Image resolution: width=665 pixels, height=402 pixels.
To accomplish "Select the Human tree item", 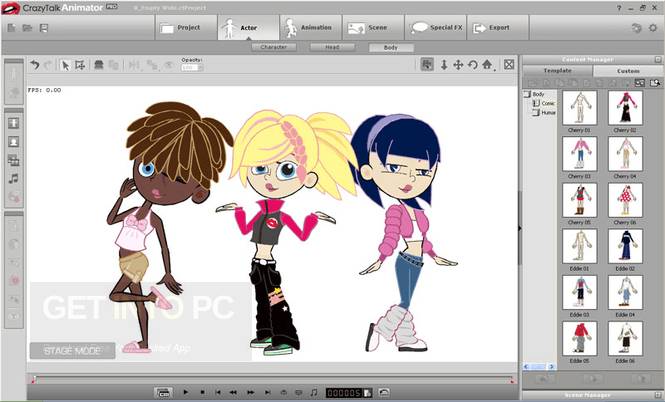I will click(x=548, y=112).
